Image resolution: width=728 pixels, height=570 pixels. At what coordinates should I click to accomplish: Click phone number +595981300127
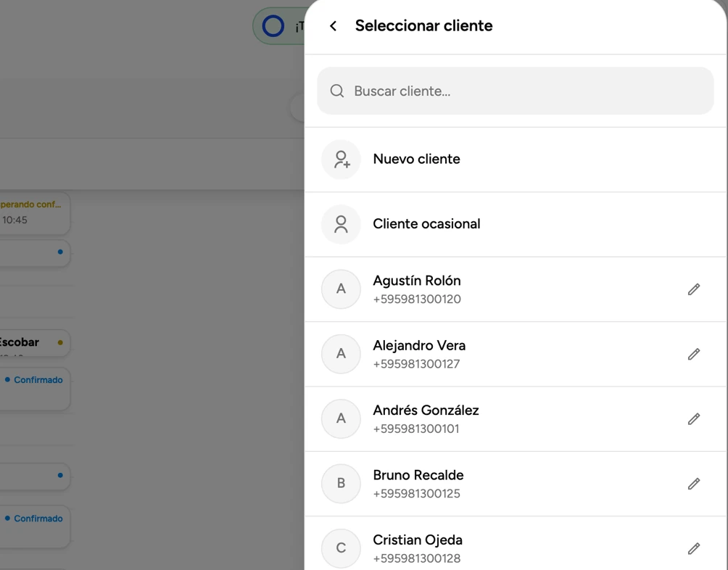[x=416, y=364]
